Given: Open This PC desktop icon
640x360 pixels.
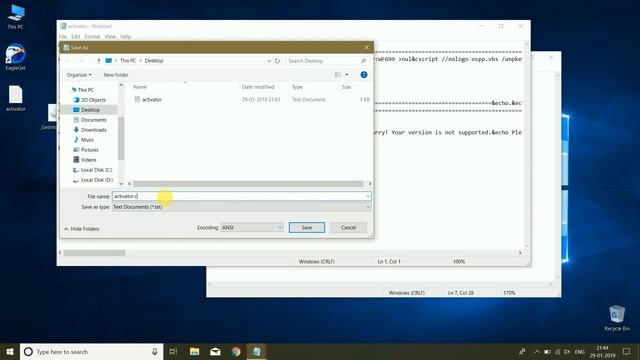Looking at the screenshot, I should (x=16, y=16).
